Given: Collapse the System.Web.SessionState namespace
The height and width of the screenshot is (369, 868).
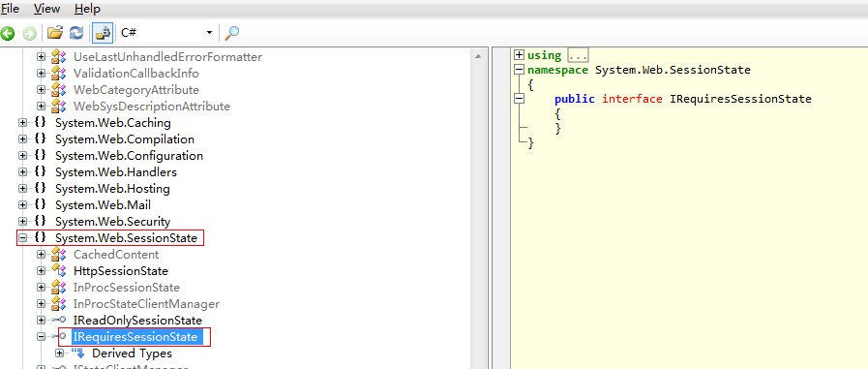Looking at the screenshot, I should pyautogui.click(x=22, y=237).
